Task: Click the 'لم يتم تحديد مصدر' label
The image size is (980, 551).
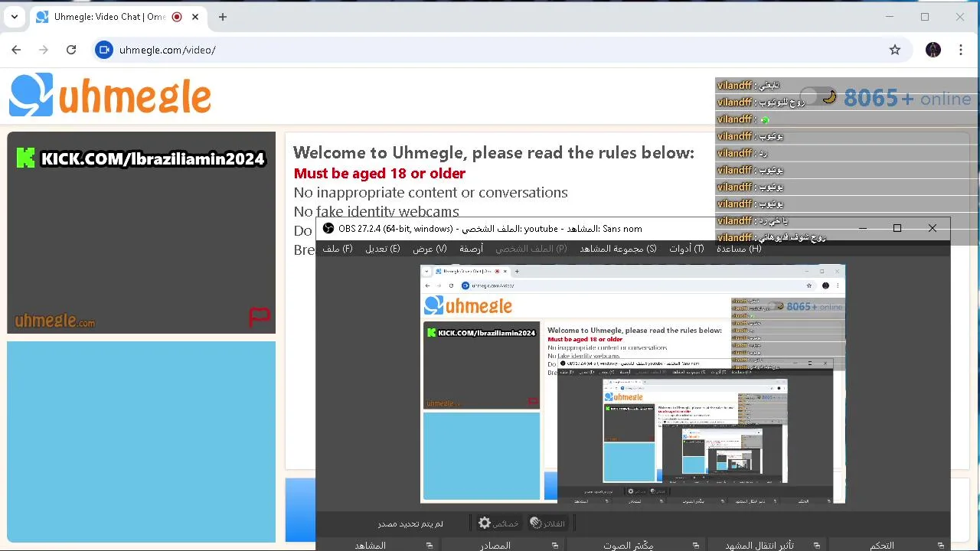Action: [410, 523]
